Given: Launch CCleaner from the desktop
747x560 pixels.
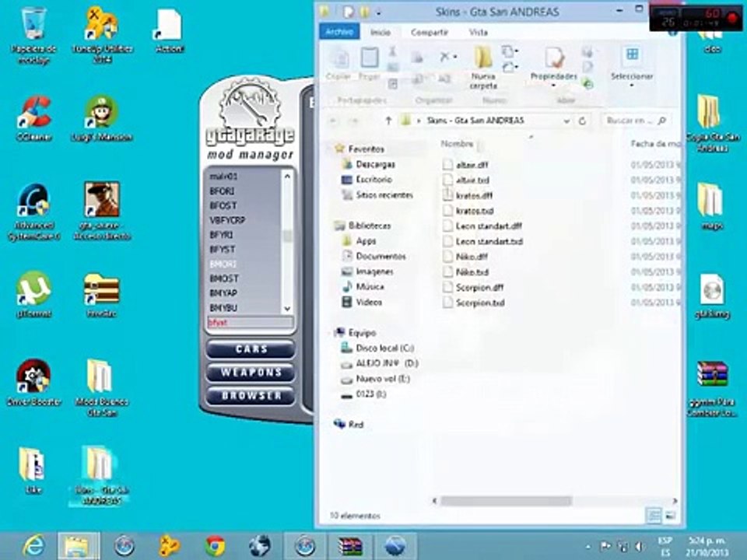Looking at the screenshot, I should pyautogui.click(x=33, y=118).
